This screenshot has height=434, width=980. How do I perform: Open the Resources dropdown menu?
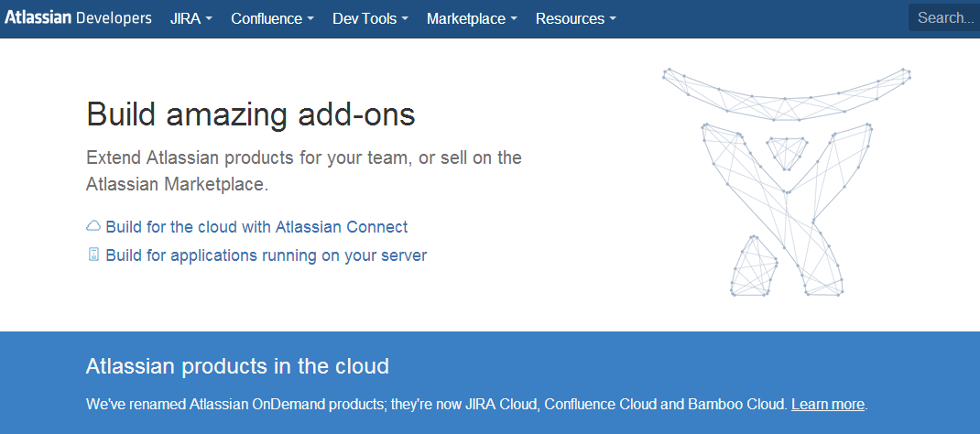pos(575,18)
